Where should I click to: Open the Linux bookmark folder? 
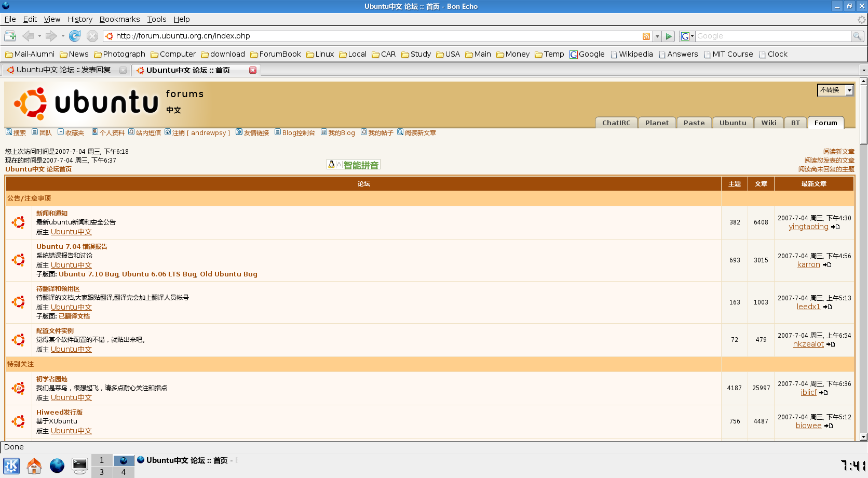pos(320,54)
